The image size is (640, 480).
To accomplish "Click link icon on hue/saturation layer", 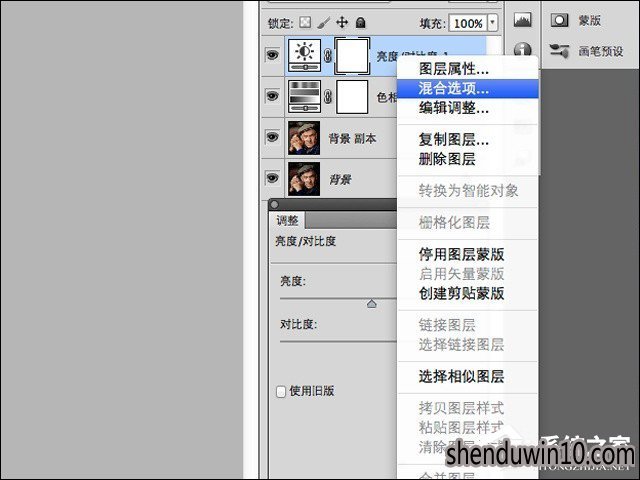I will pos(327,97).
